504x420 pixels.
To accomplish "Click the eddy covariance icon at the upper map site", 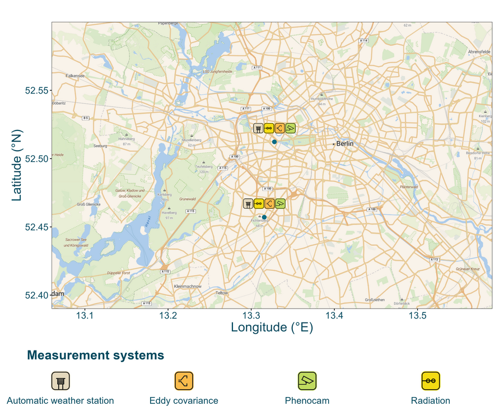I will click(279, 128).
